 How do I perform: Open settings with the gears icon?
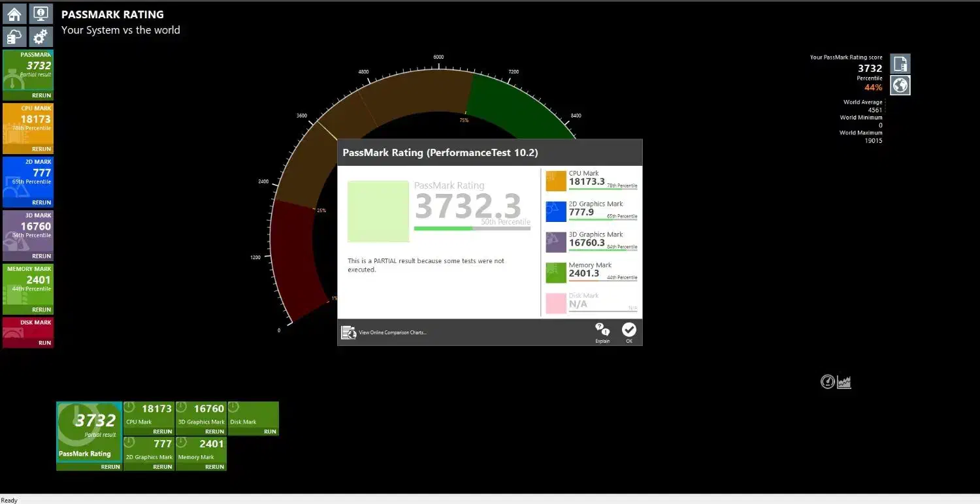point(41,37)
